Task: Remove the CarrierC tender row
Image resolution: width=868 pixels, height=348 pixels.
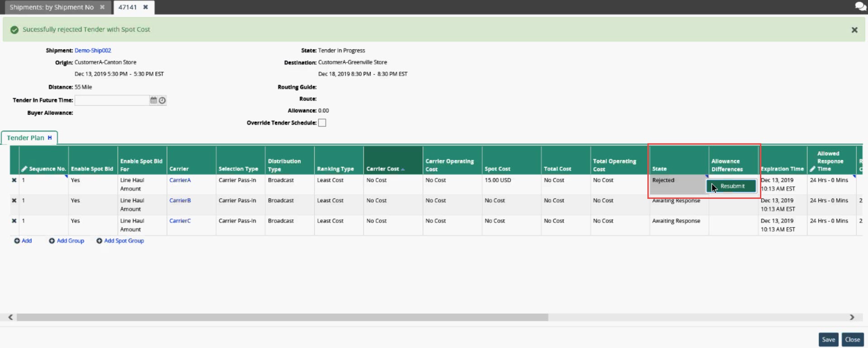Action: (14, 221)
